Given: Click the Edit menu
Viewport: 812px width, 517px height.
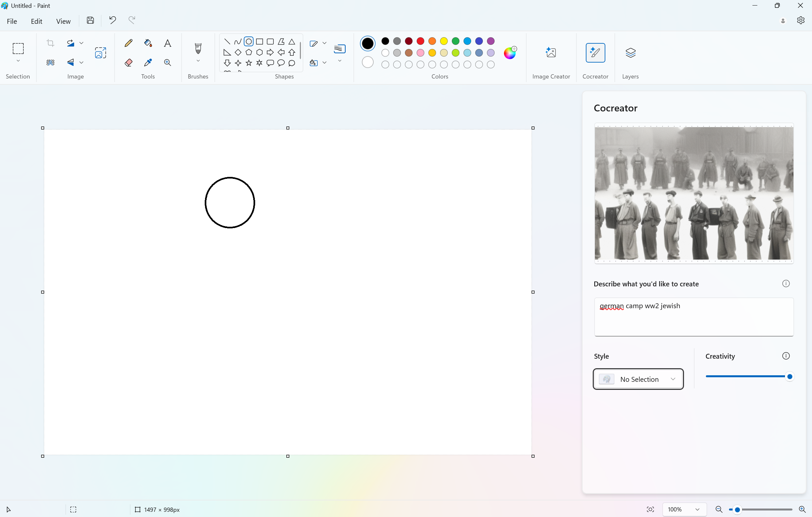Looking at the screenshot, I should [36, 21].
